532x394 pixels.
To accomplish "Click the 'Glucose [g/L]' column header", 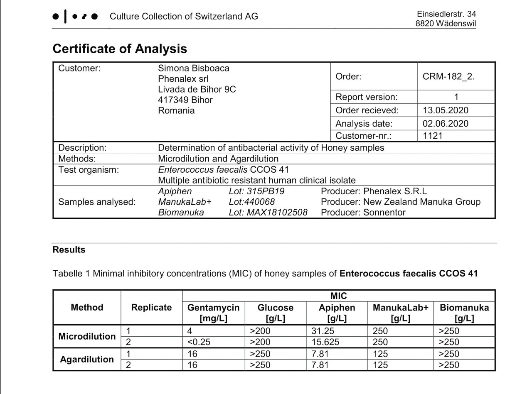I will [x=275, y=313].
